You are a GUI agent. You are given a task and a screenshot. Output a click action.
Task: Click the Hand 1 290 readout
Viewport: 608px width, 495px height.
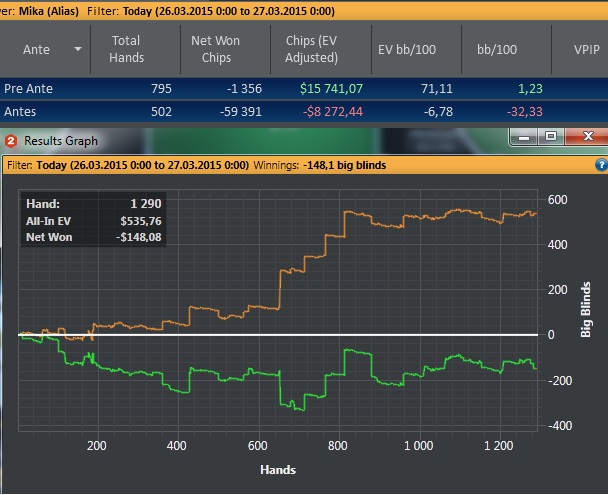click(93, 204)
